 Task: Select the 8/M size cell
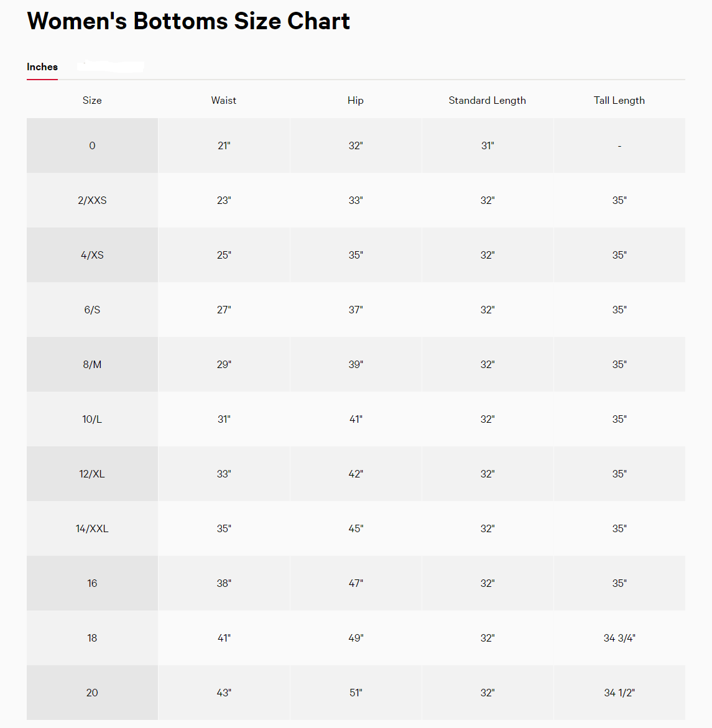[92, 364]
